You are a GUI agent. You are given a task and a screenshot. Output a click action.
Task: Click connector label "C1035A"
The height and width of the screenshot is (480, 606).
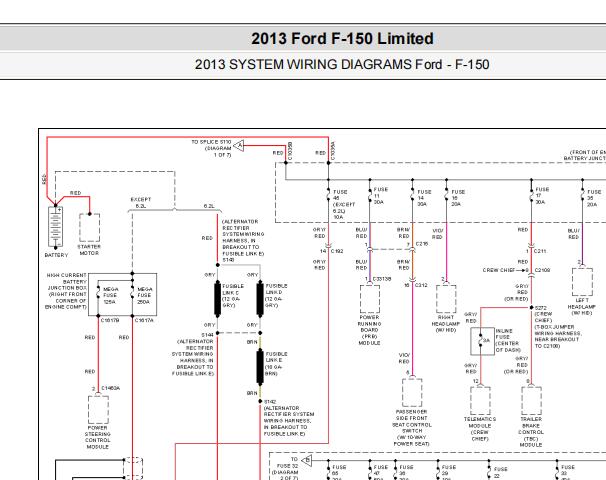click(x=333, y=151)
